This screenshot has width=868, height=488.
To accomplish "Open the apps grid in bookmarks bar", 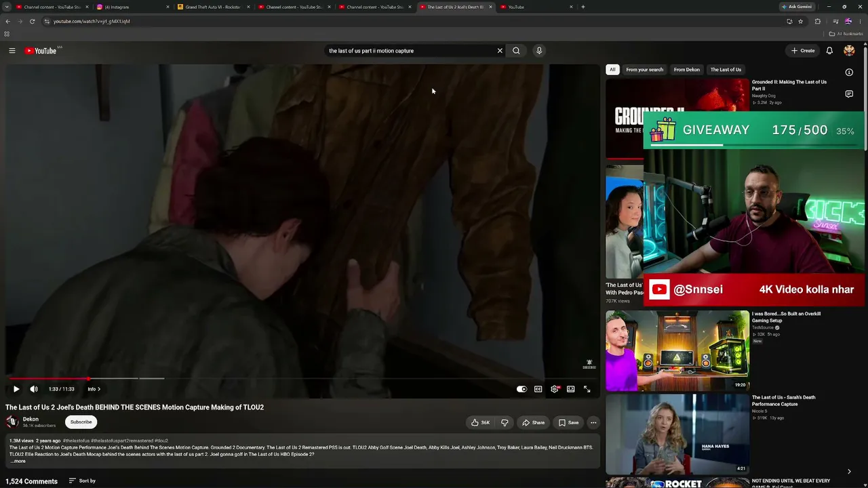I will [x=7, y=34].
